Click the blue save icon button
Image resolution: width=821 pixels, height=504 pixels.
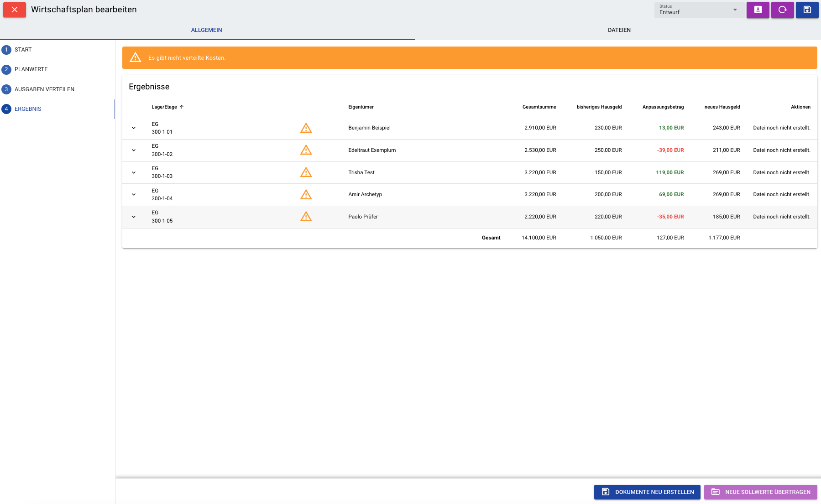pos(807,10)
